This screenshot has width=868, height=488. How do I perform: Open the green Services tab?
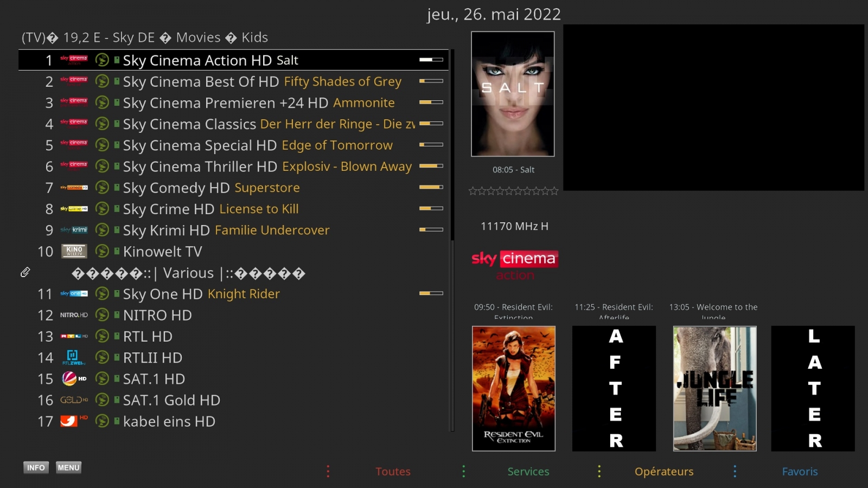tap(528, 471)
